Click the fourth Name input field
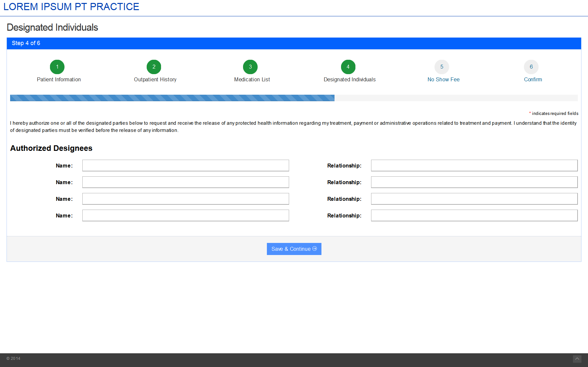Viewport: 588px width, 367px height. [x=186, y=215]
